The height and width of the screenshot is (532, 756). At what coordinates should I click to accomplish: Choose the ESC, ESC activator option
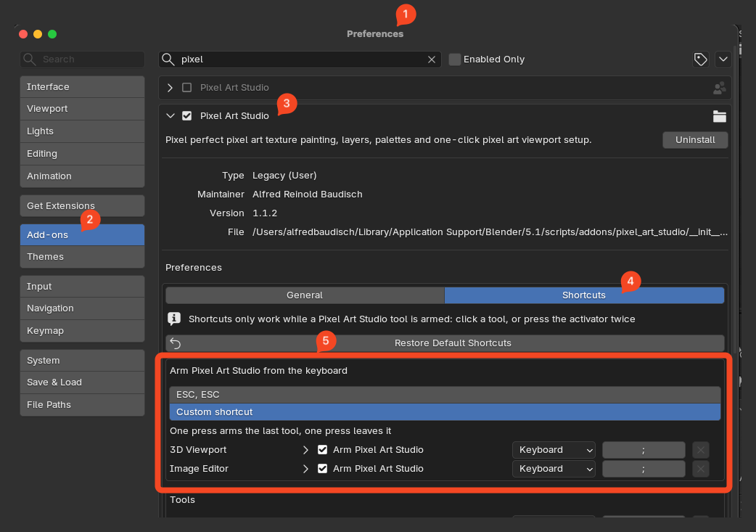[x=445, y=395]
